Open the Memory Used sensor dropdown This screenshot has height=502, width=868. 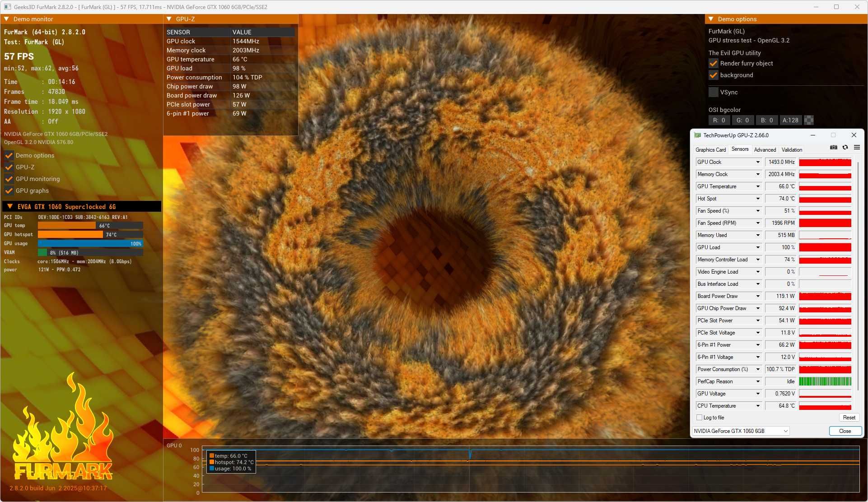tap(758, 235)
